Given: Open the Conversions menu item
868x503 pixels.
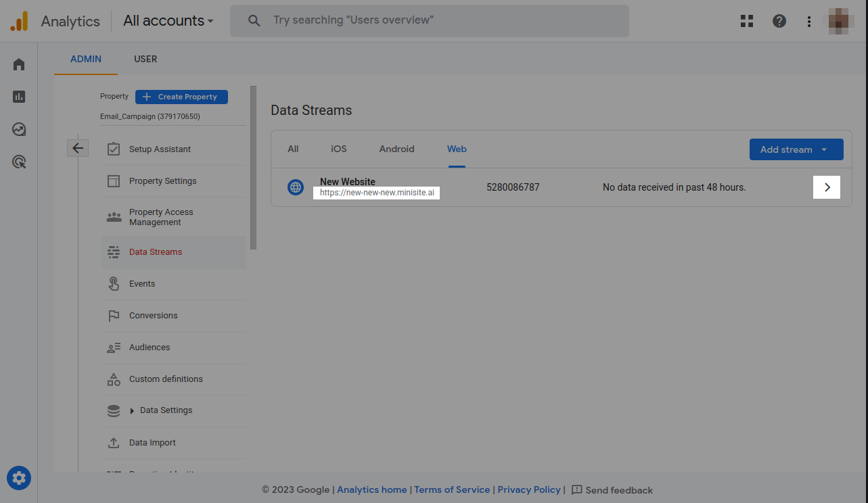Looking at the screenshot, I should 154,316.
